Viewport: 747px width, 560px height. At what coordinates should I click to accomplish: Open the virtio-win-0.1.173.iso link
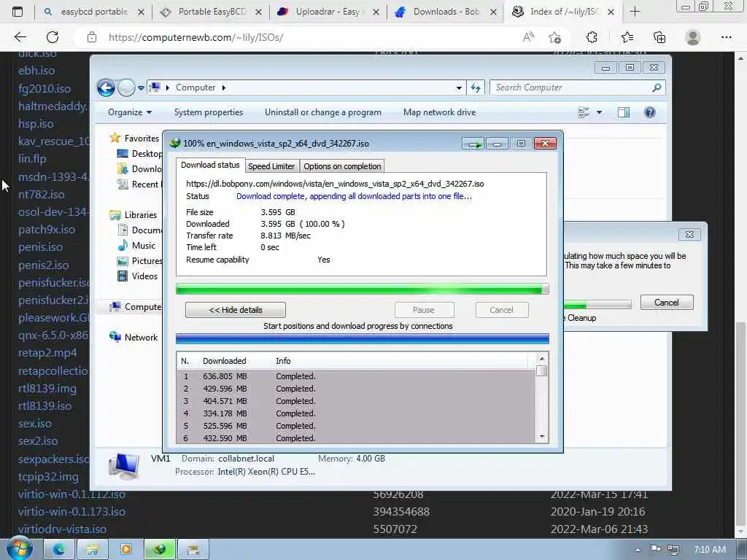[71, 511]
